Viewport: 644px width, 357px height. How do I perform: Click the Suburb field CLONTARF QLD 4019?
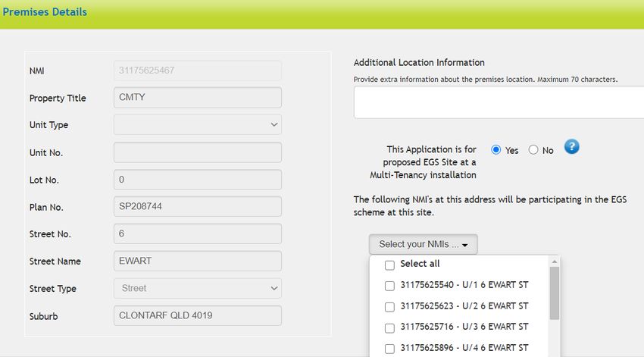[x=198, y=315]
